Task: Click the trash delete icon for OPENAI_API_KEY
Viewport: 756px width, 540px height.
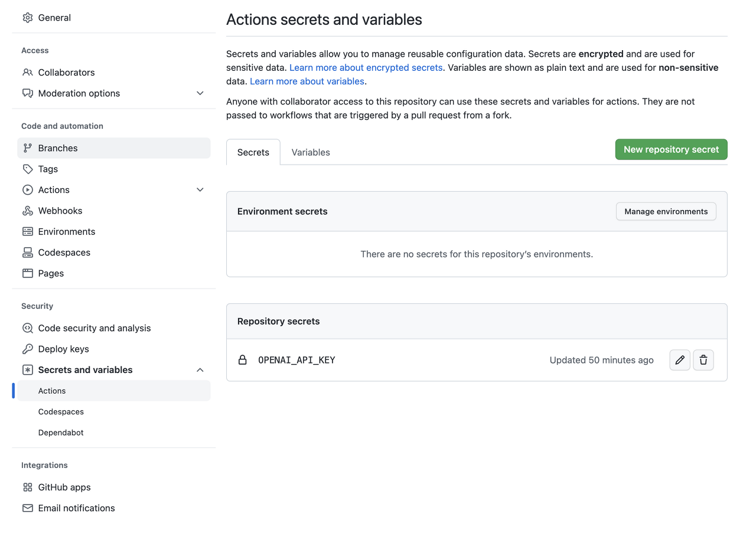Action: [703, 360]
